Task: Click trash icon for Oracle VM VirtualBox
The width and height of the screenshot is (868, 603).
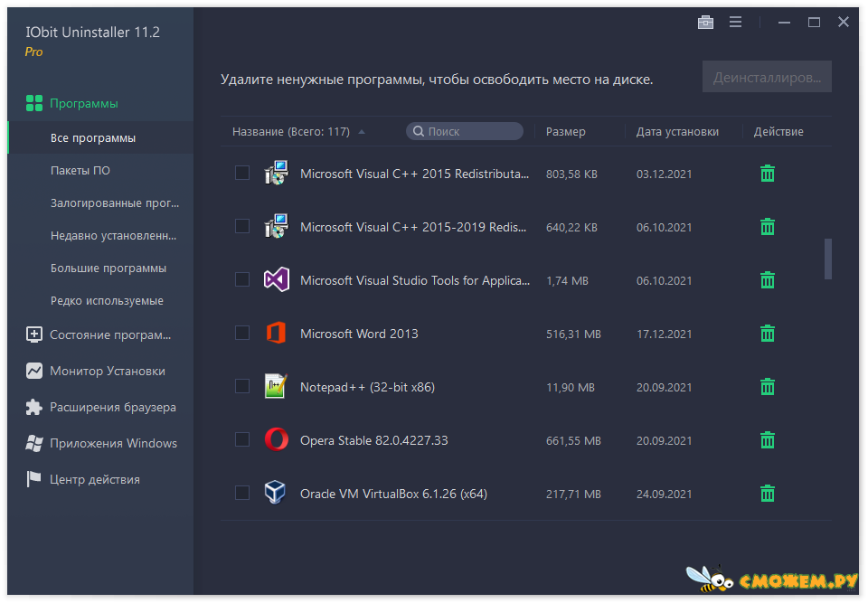Action: (768, 494)
